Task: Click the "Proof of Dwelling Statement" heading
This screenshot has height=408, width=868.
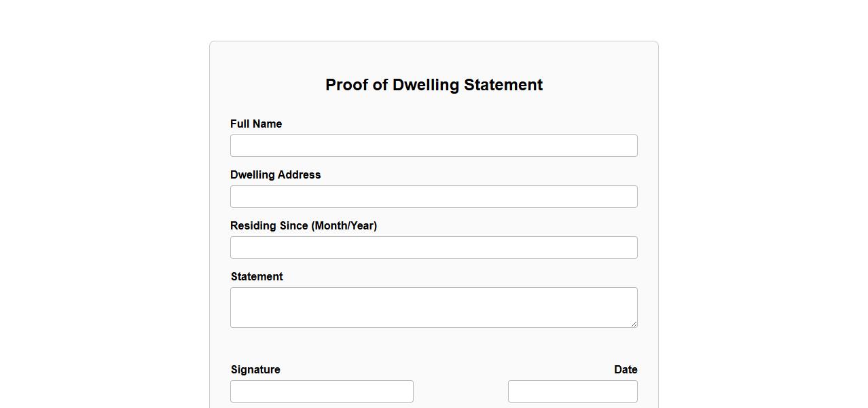Action: pos(433,85)
